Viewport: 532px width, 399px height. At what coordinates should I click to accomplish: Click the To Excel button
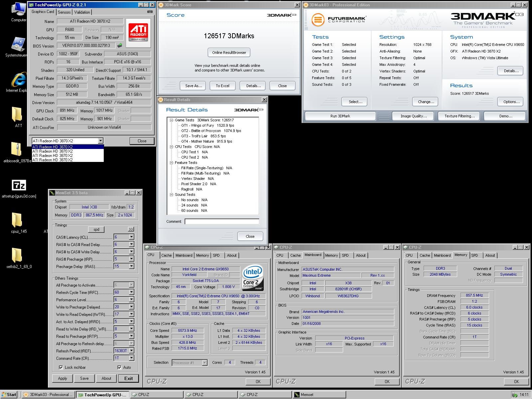point(222,86)
